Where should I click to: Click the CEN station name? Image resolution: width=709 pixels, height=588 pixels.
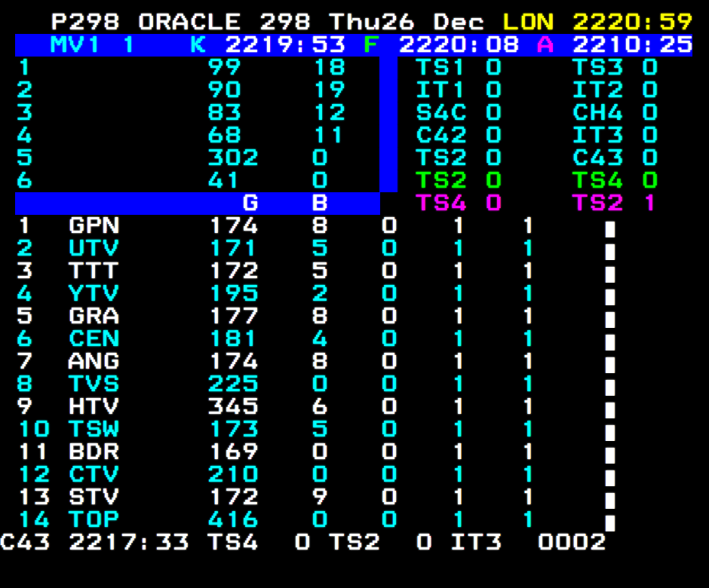pyautogui.click(x=94, y=338)
